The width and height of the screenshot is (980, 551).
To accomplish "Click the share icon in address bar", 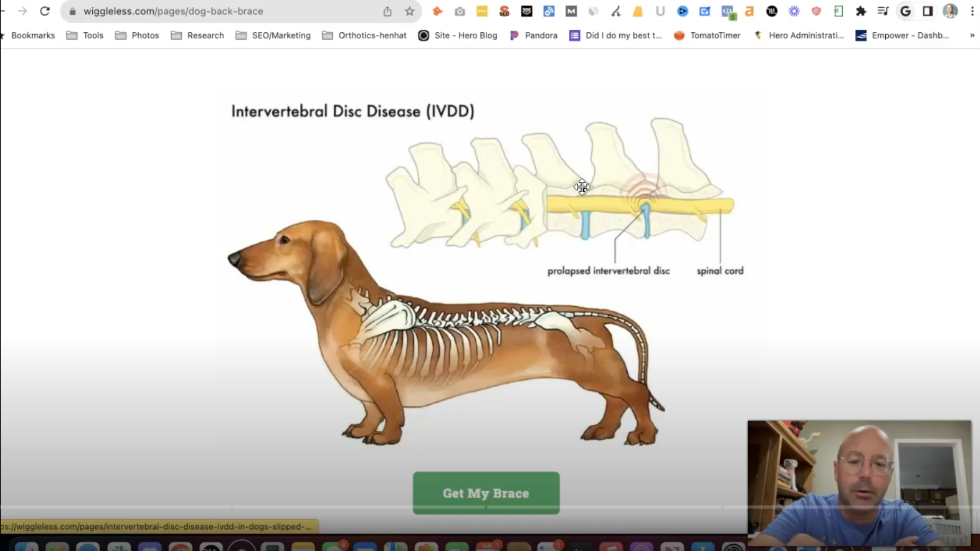I will click(387, 11).
